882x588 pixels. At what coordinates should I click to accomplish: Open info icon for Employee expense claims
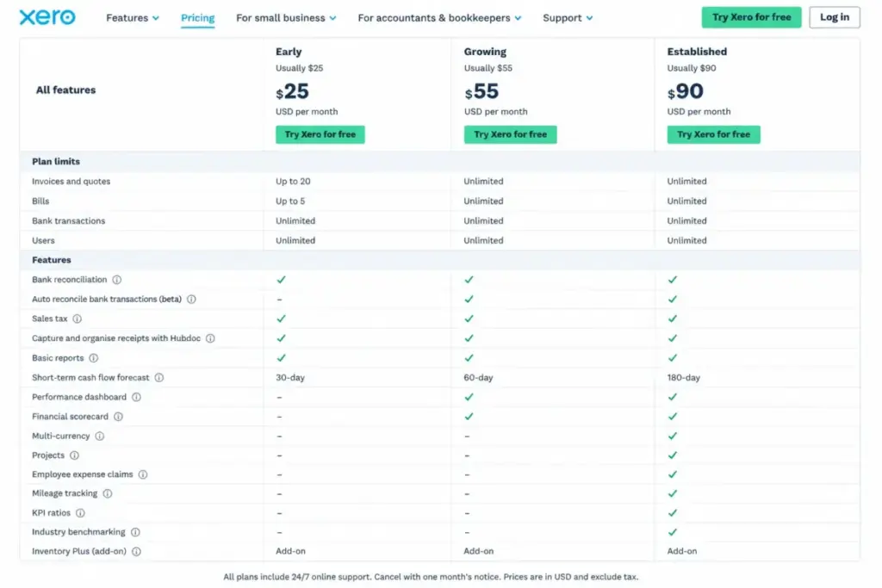pyautogui.click(x=143, y=474)
